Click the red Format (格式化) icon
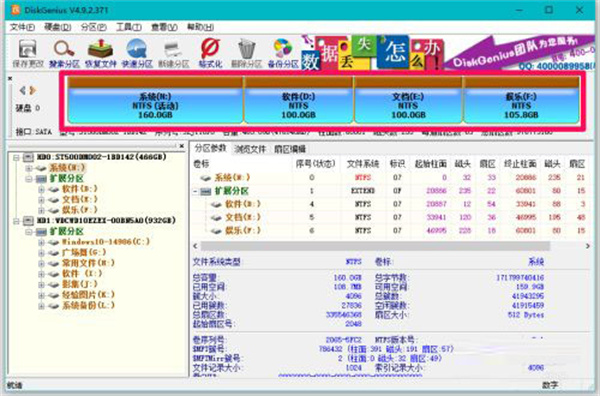Image resolution: width=600 pixels, height=396 pixels. (210, 54)
